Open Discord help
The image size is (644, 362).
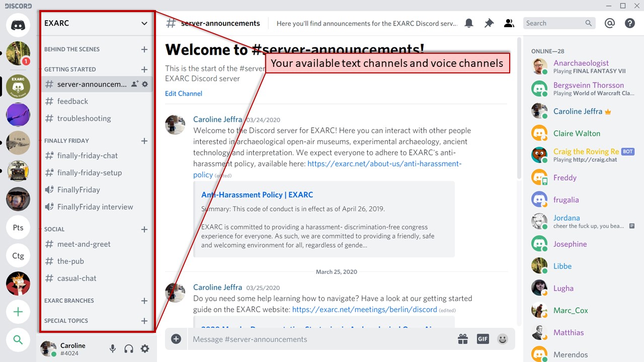point(629,23)
